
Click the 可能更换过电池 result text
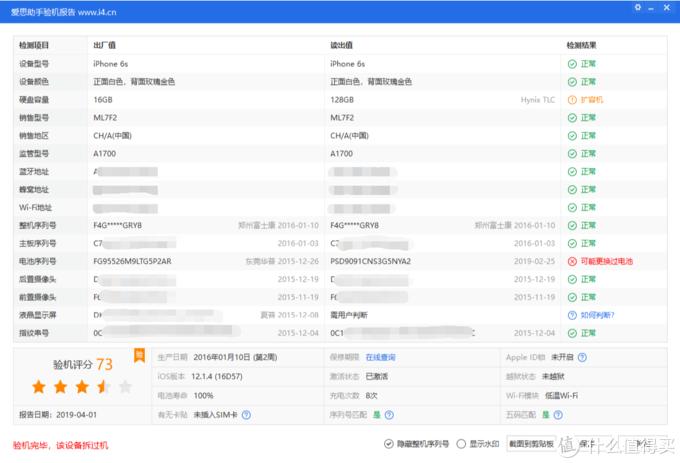point(606,261)
